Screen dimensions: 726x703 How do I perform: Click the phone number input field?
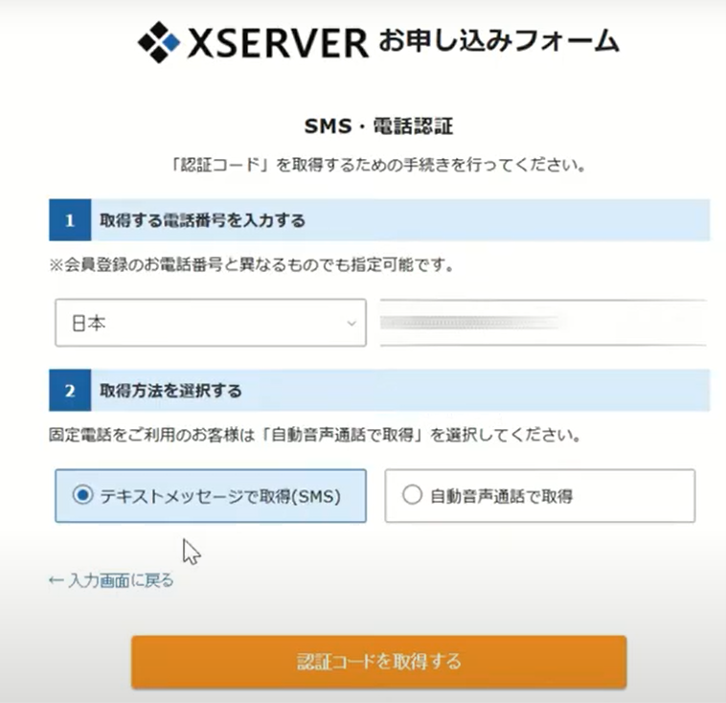(543, 323)
